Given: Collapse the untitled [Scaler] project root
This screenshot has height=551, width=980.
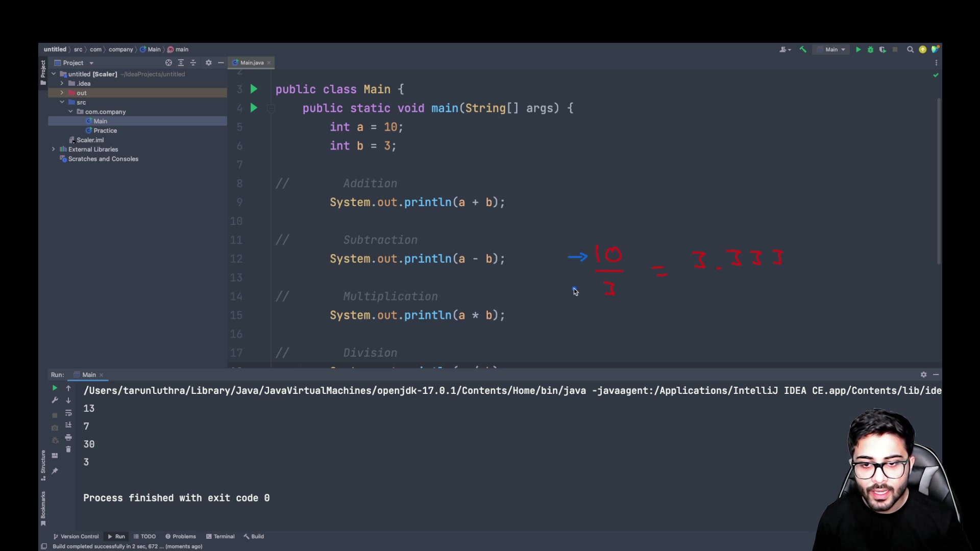Looking at the screenshot, I should (x=54, y=74).
